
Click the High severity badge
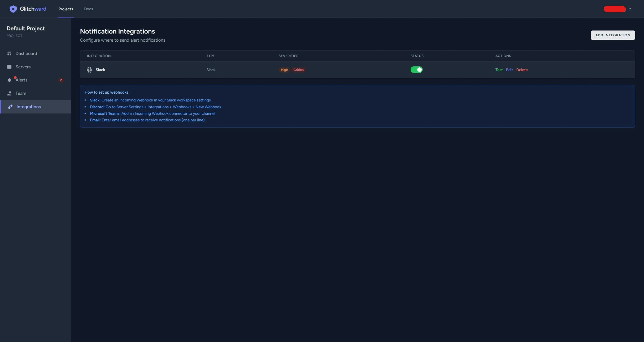pyautogui.click(x=284, y=70)
